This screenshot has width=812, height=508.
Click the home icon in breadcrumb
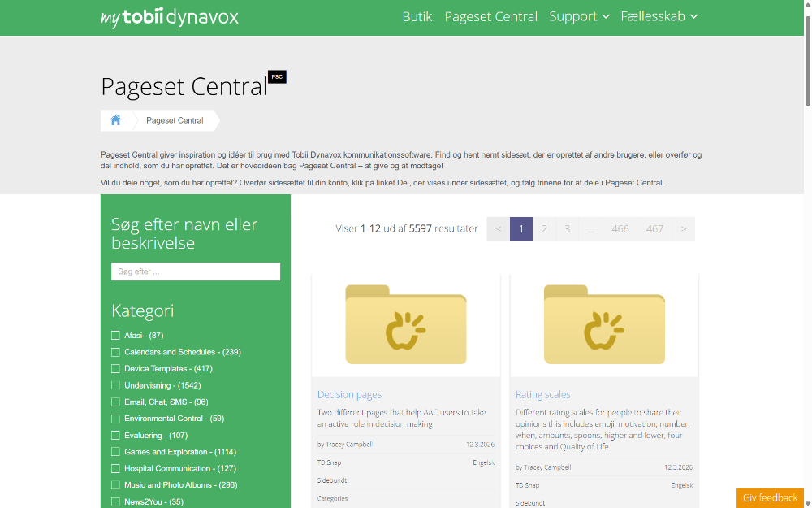click(115, 120)
